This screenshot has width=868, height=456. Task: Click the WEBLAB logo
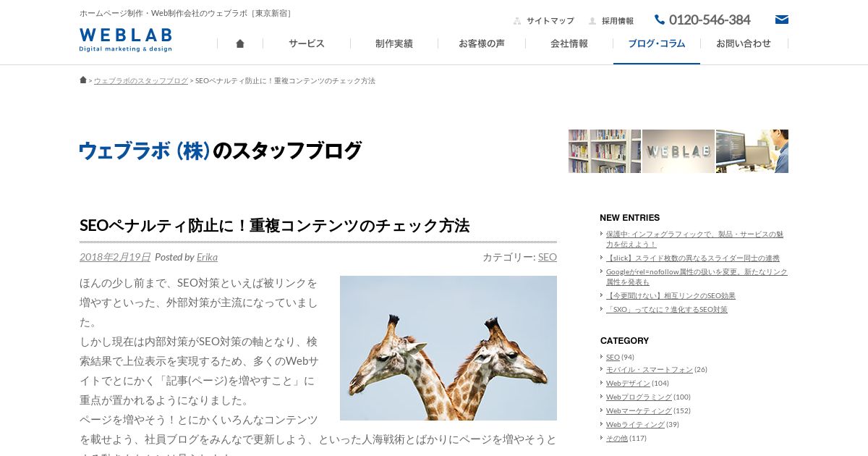pos(126,40)
